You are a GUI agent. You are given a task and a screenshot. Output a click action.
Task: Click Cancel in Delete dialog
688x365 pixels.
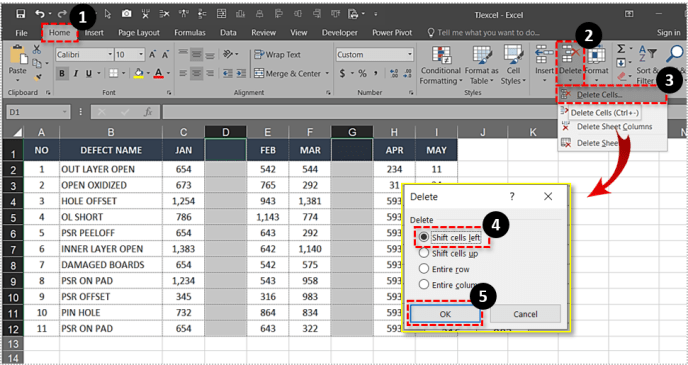pyautogui.click(x=525, y=314)
